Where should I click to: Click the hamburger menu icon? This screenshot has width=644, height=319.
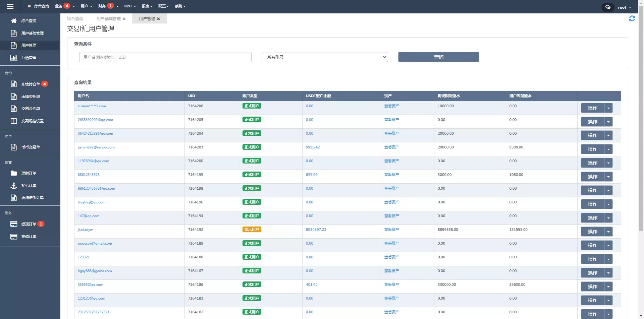click(10, 6)
